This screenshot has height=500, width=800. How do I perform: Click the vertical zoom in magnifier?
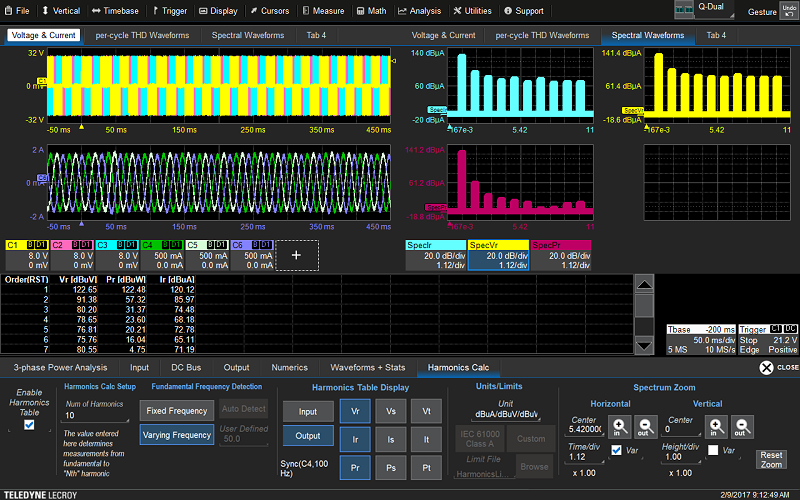pos(714,426)
